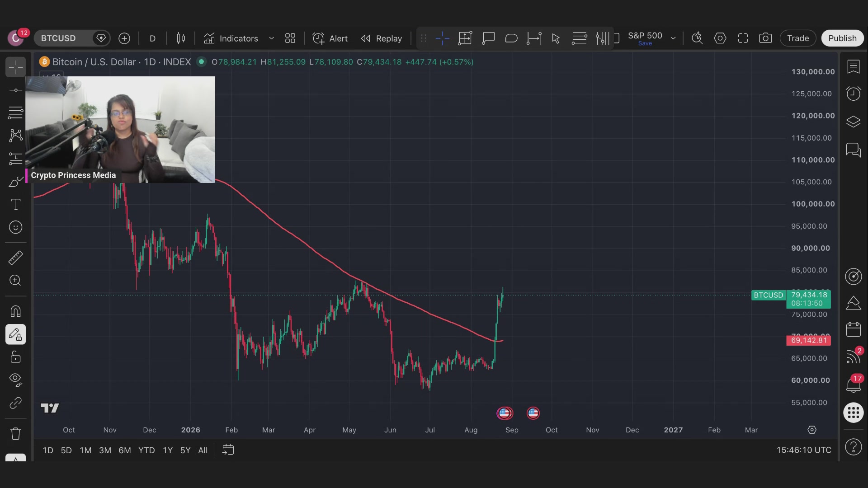The image size is (868, 488).
Task: Toggle lock all drawing tools
Action: [x=16, y=357]
